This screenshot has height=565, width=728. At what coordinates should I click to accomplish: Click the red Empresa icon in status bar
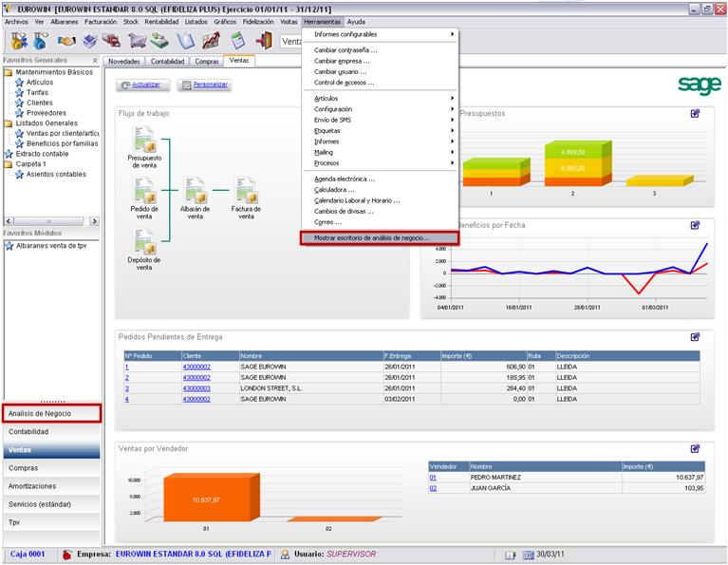[67, 555]
